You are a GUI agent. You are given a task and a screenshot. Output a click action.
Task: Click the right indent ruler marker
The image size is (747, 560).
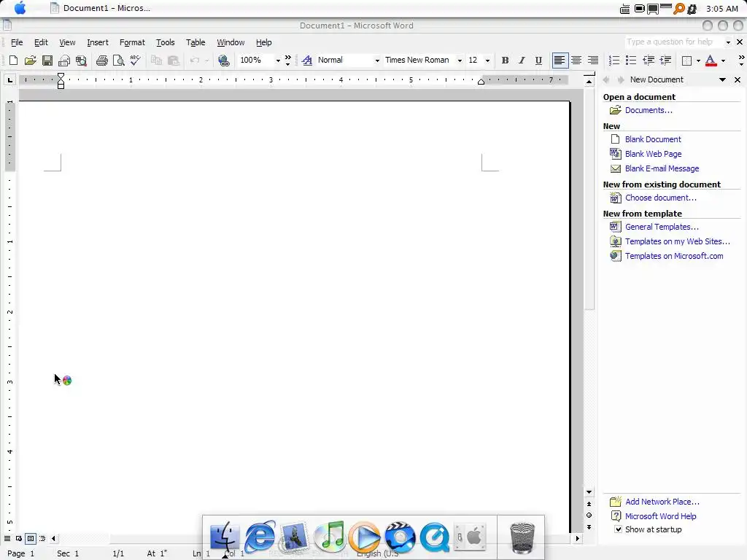coord(481,82)
